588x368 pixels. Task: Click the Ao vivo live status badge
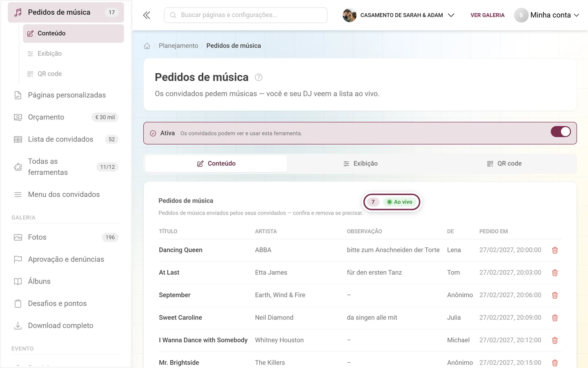click(400, 202)
